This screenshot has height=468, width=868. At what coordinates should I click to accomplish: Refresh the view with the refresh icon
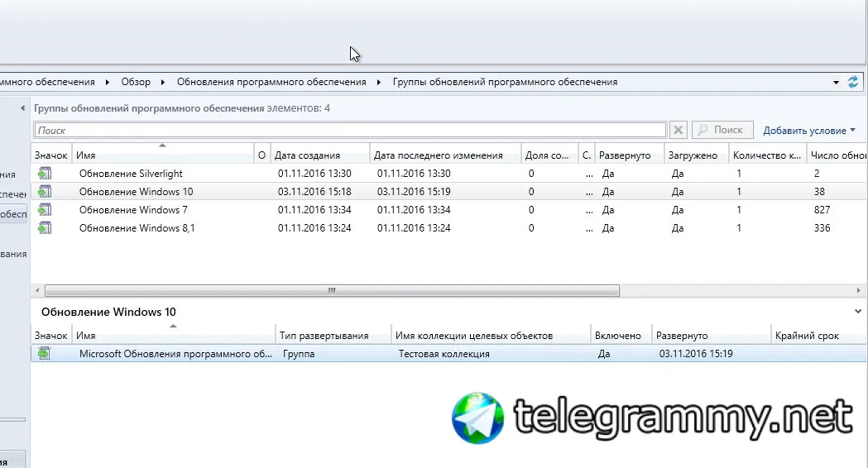[853, 83]
